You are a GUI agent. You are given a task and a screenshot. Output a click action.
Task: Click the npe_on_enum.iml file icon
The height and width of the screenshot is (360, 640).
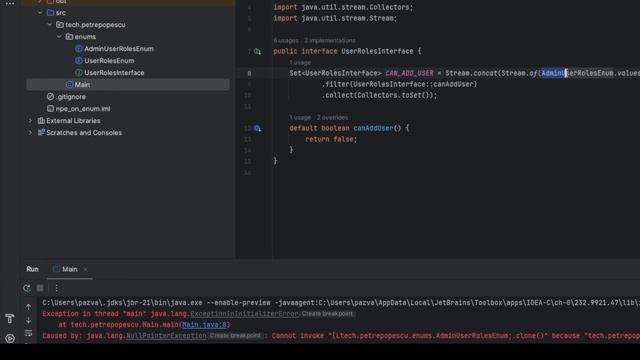(50, 109)
